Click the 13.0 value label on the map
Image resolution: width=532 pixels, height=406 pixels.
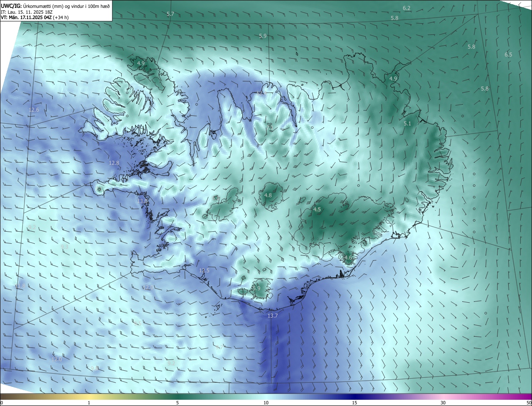[x=143, y=201]
